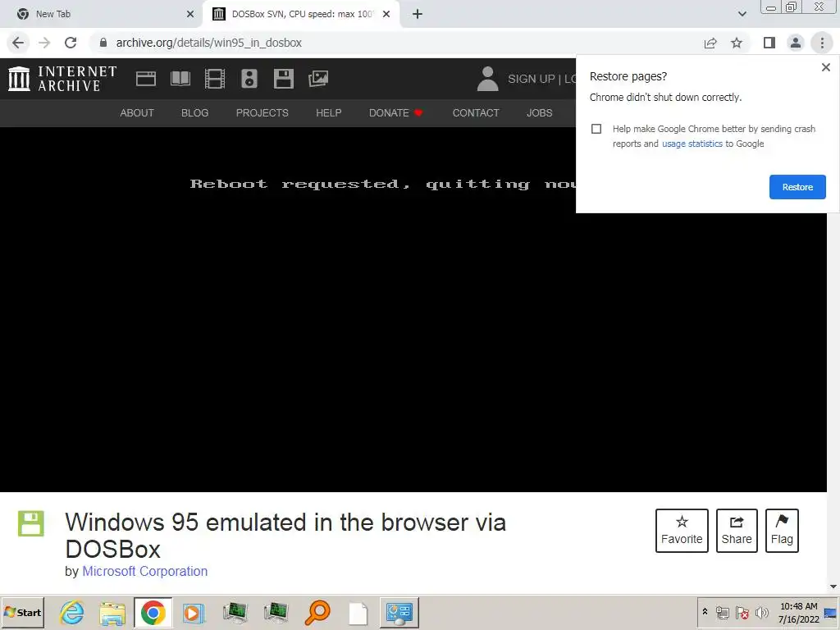Click the Restore button

[x=797, y=187]
